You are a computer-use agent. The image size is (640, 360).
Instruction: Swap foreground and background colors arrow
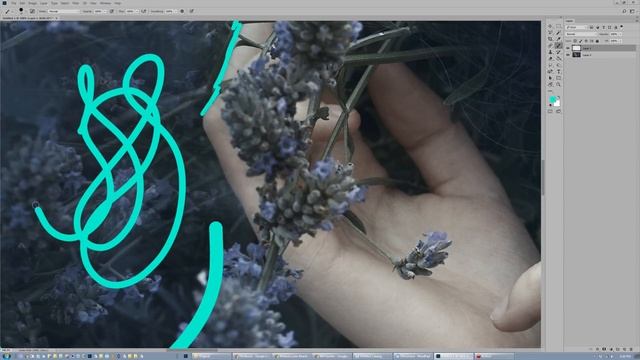[x=559, y=97]
